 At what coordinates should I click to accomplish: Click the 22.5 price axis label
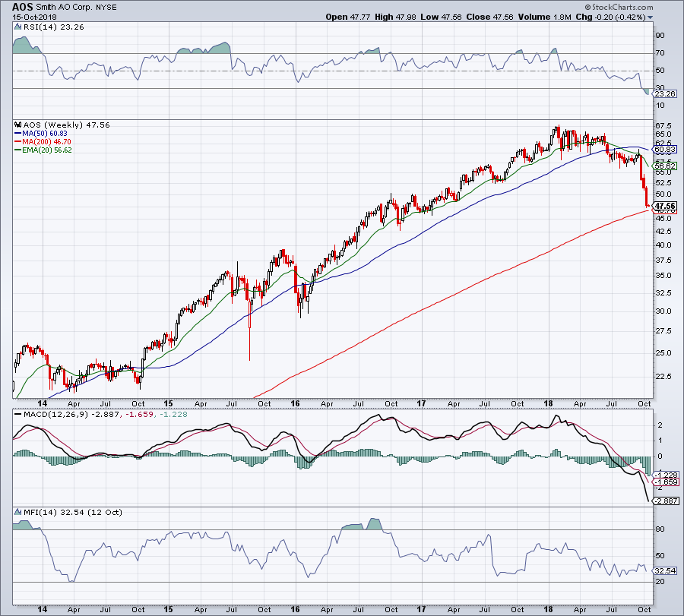tap(663, 376)
